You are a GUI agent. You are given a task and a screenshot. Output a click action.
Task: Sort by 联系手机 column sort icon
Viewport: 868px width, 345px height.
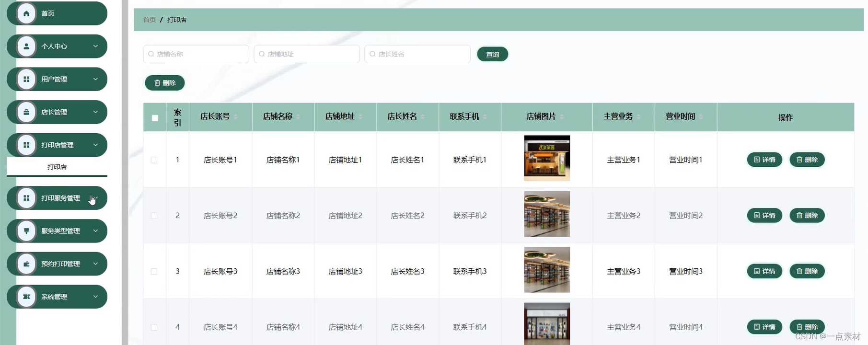click(x=485, y=117)
